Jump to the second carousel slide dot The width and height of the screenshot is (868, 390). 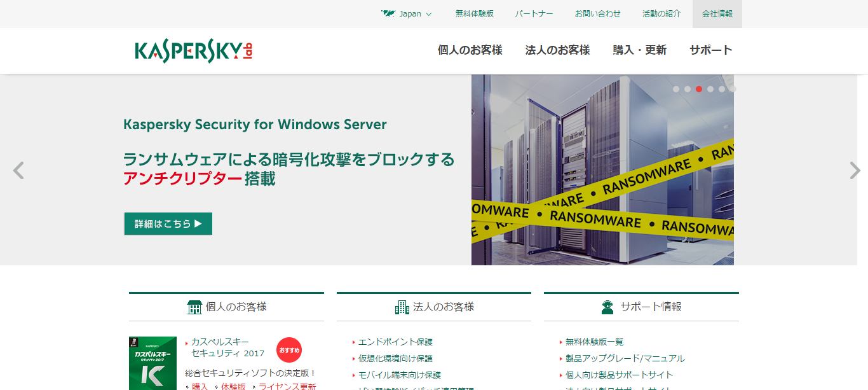click(x=688, y=89)
